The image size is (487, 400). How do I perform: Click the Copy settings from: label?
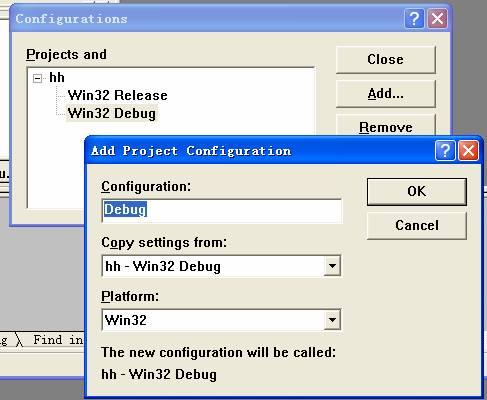pyautogui.click(x=164, y=243)
